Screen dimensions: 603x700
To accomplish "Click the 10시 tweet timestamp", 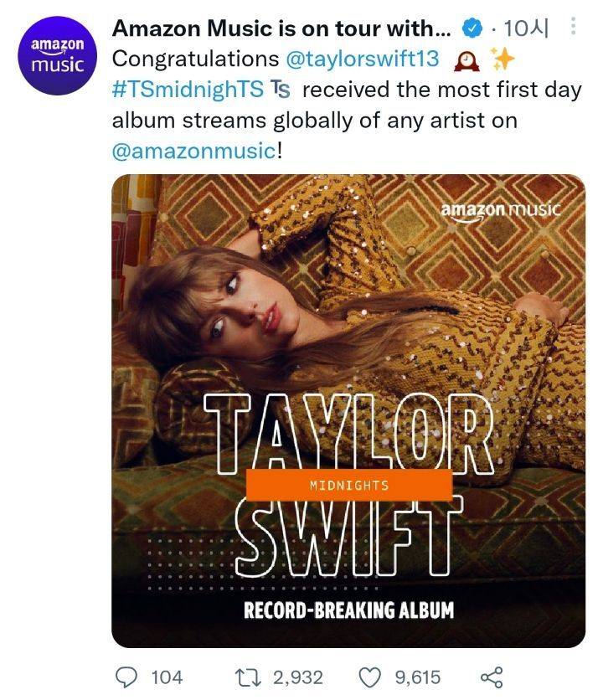I will [528, 28].
